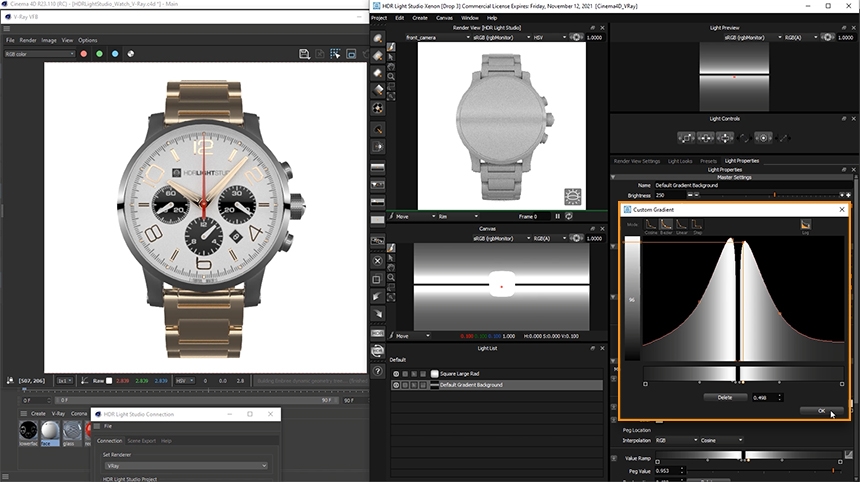Viewport: 860px width, 482px height.
Task: Open the front_camera dropdown in Render View
Action: point(438,37)
